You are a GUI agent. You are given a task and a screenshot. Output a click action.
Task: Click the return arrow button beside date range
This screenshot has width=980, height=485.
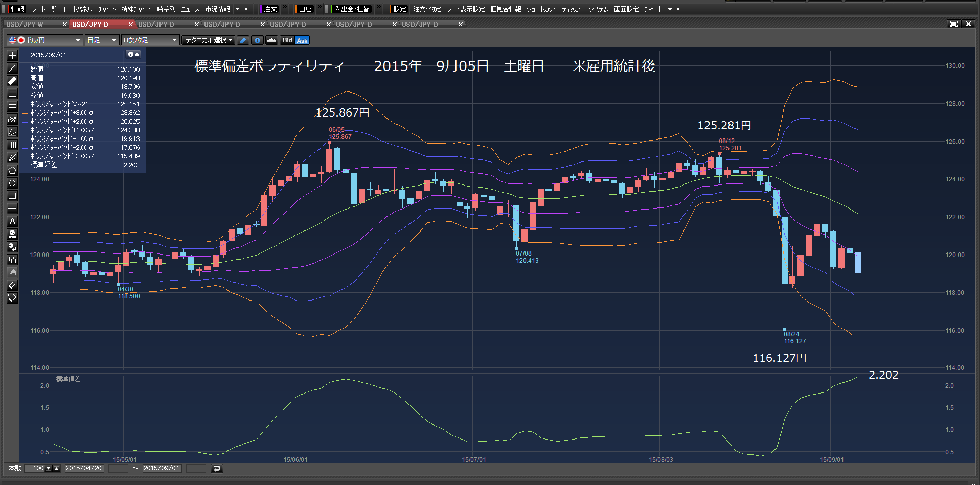point(217,468)
